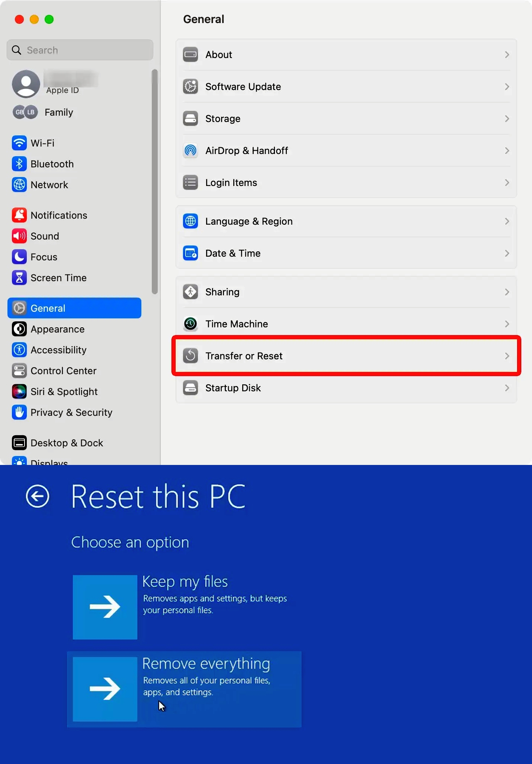Viewport: 532px width, 764px height.
Task: Expand the Software Update row chevron
Action: 507,87
